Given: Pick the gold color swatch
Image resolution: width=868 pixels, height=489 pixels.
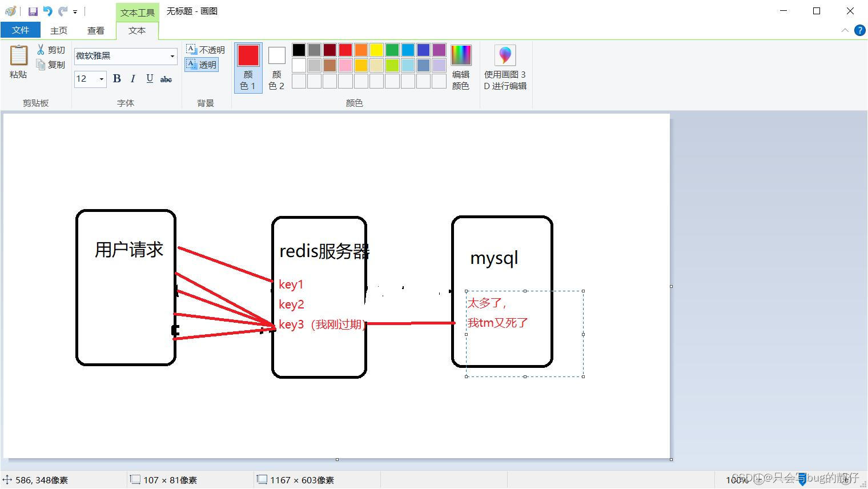Looking at the screenshot, I should click(x=361, y=65).
